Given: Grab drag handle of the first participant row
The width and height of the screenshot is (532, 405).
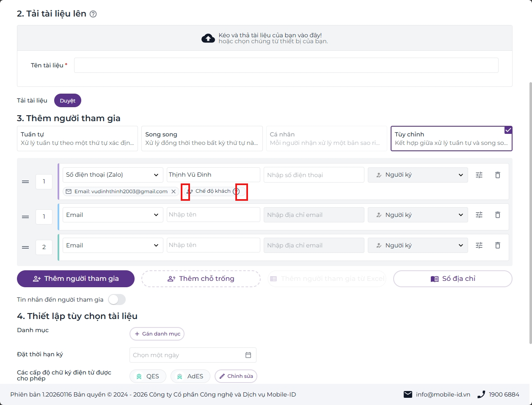Looking at the screenshot, I should click(25, 182).
